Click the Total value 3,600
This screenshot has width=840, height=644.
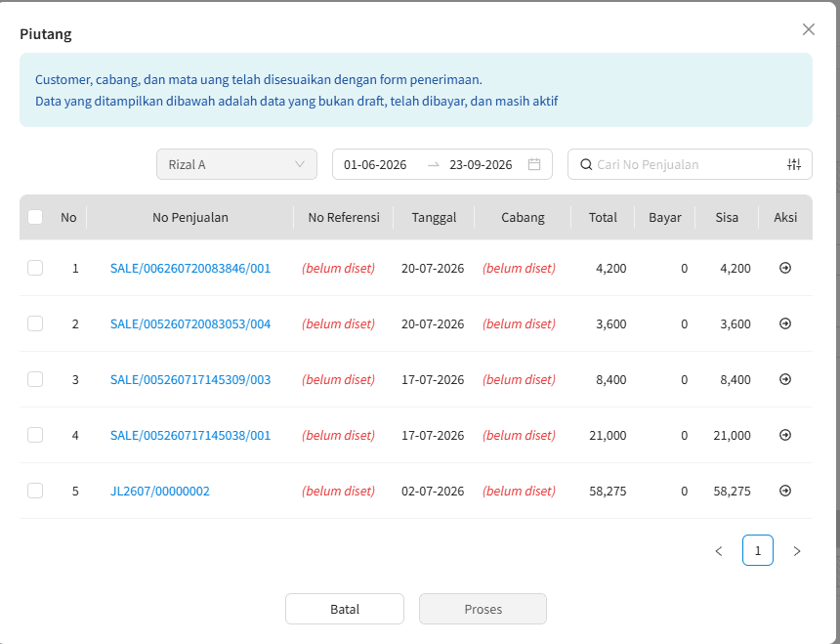610,323
